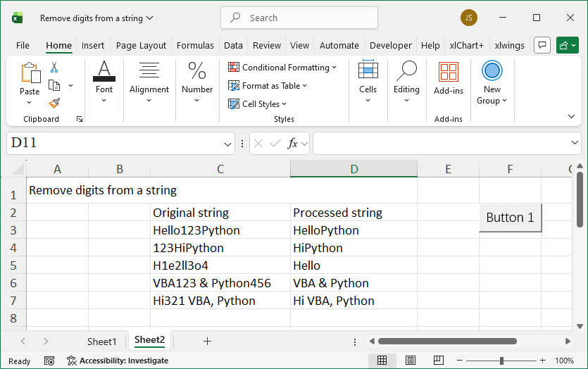This screenshot has height=369, width=588.
Task: Expand the Number format group dropdown
Action: click(x=197, y=100)
